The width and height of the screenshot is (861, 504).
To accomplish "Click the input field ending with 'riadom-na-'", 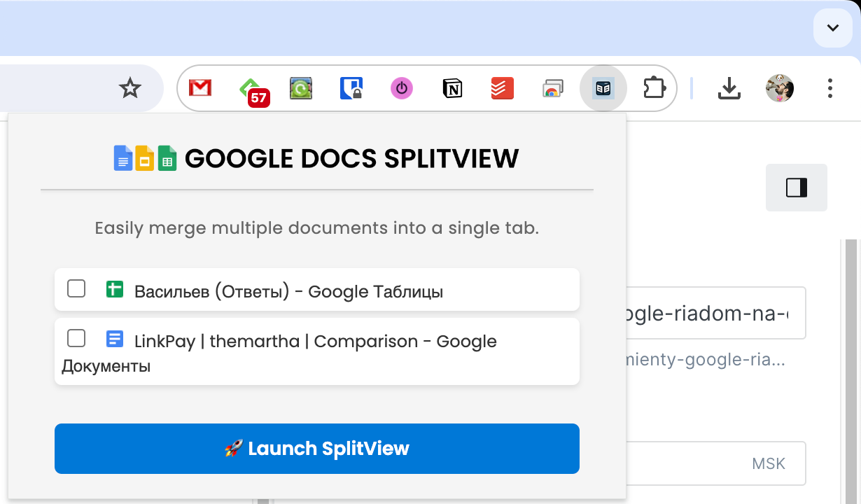I will point(716,313).
